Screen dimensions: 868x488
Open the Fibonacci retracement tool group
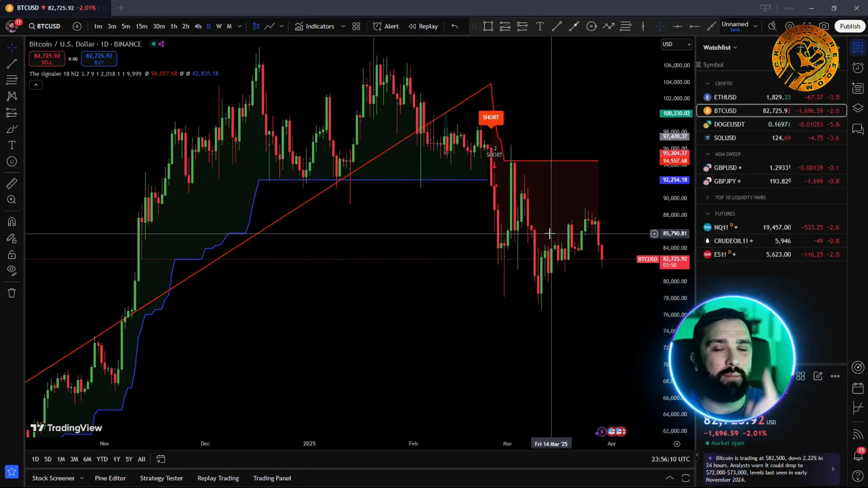(12, 80)
